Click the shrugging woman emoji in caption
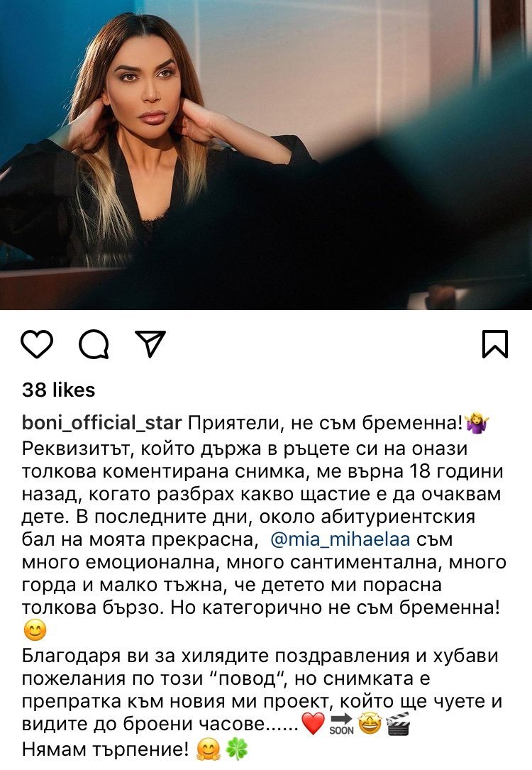This screenshot has height=770, width=532. click(477, 422)
